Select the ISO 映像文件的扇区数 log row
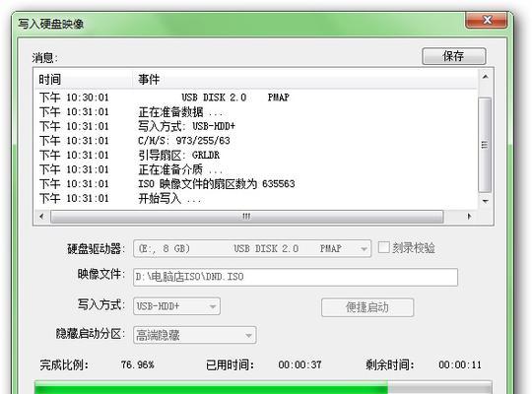The height and width of the screenshot is (394, 532). tap(256, 184)
